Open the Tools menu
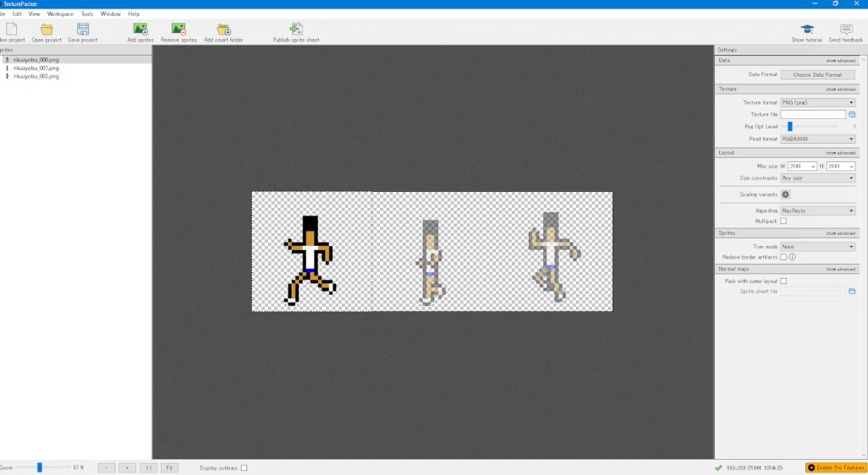The height and width of the screenshot is (475, 868). [x=87, y=14]
